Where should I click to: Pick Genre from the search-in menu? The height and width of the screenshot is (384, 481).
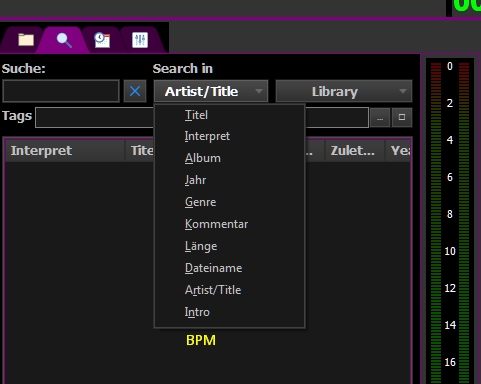[x=229, y=202]
